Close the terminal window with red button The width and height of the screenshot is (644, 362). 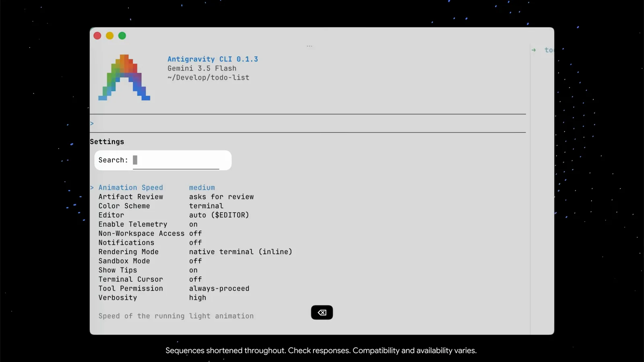tap(97, 36)
